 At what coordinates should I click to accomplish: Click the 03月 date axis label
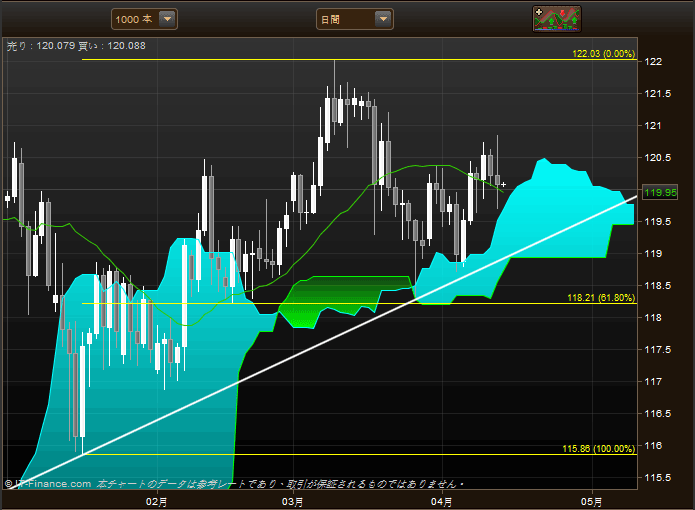(292, 502)
